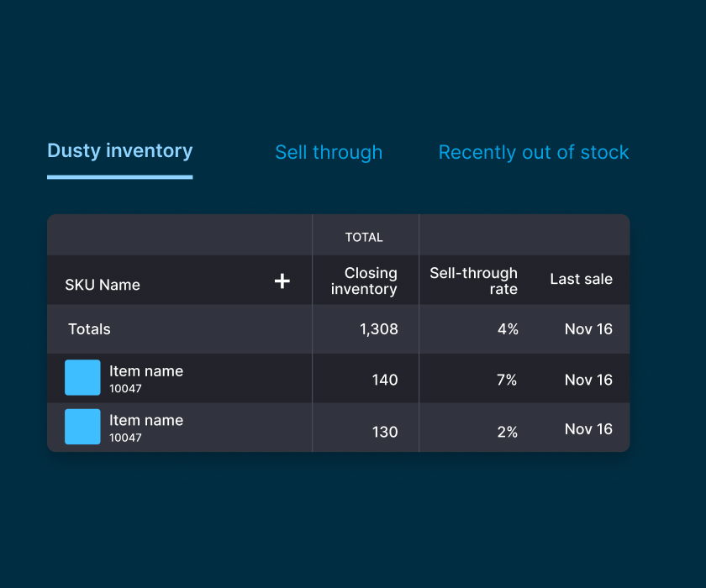706x588 pixels.
Task: Click the Item name in the 2% row
Action: [x=146, y=421]
